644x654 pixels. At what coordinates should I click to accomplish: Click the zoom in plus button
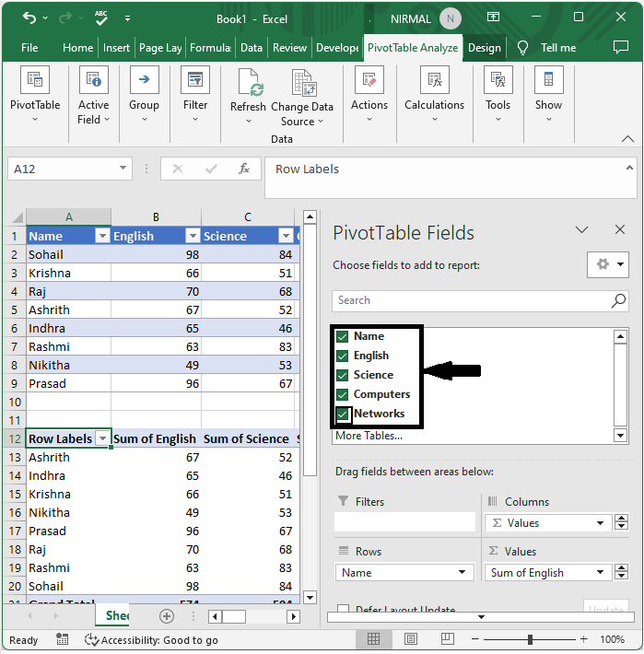click(584, 639)
